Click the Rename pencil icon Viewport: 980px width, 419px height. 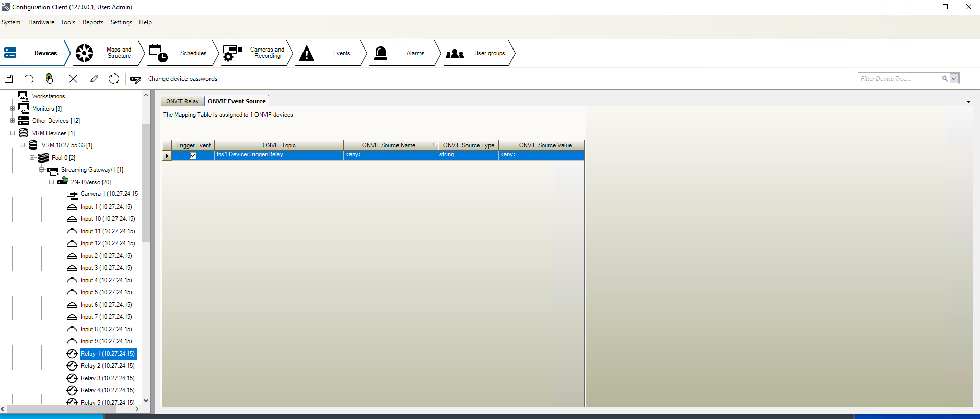coord(94,79)
